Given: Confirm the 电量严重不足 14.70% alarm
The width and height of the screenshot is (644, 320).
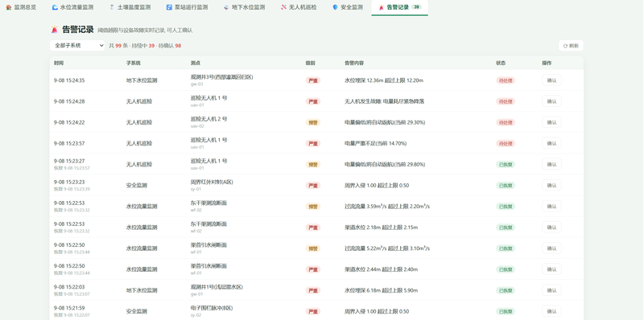Looking at the screenshot, I should click(551, 143).
